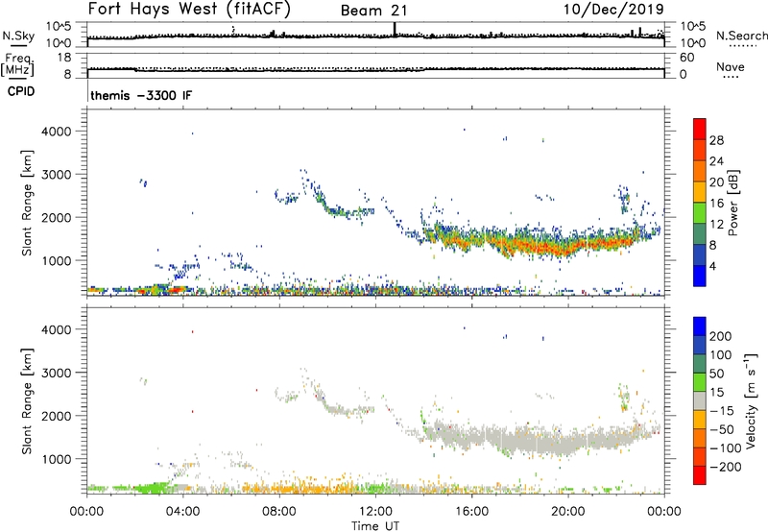Click the 'themis -3300 IF' text
768x532 pixels.
point(141,95)
